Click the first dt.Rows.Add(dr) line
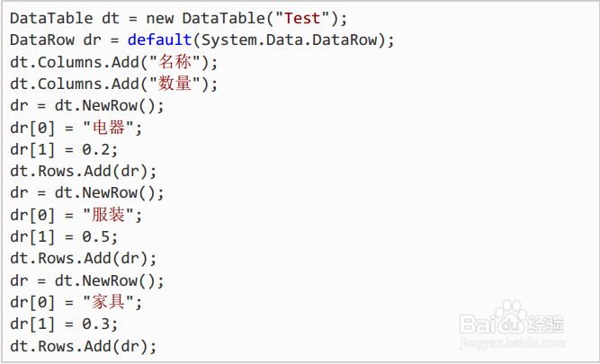 84,172
